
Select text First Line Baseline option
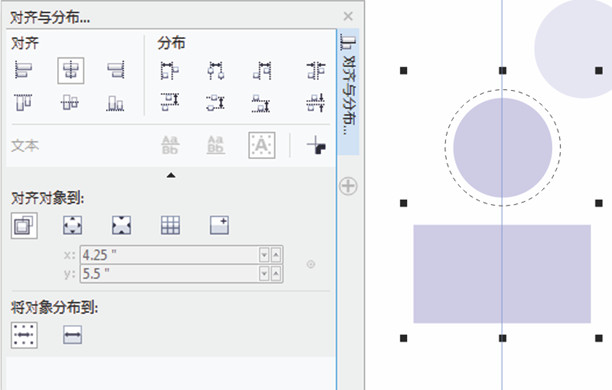(x=171, y=145)
